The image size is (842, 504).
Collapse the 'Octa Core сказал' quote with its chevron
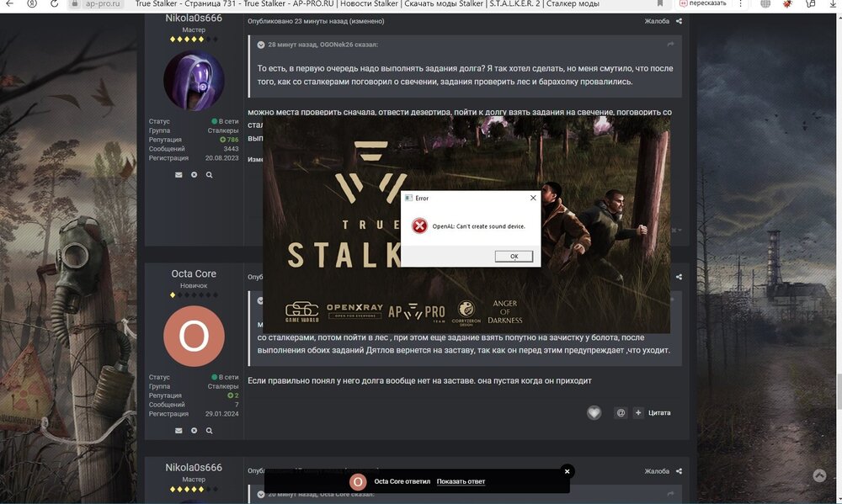(260, 495)
